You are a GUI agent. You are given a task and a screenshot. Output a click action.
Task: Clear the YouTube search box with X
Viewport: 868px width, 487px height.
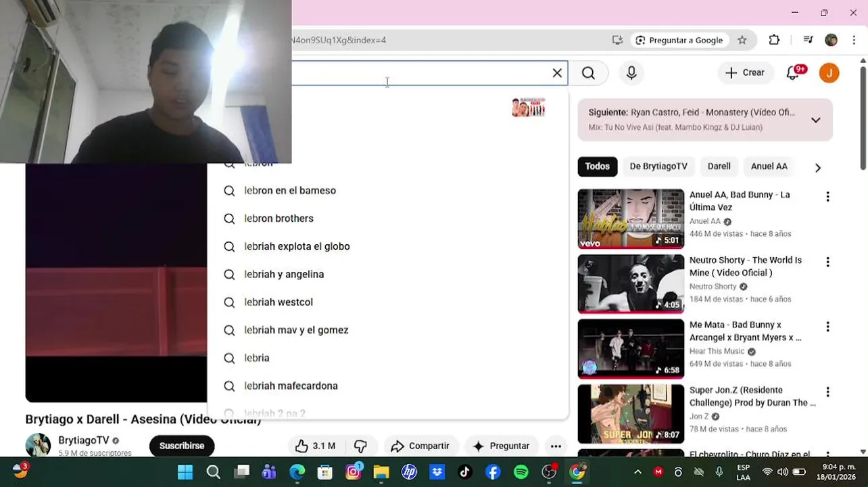[557, 73]
